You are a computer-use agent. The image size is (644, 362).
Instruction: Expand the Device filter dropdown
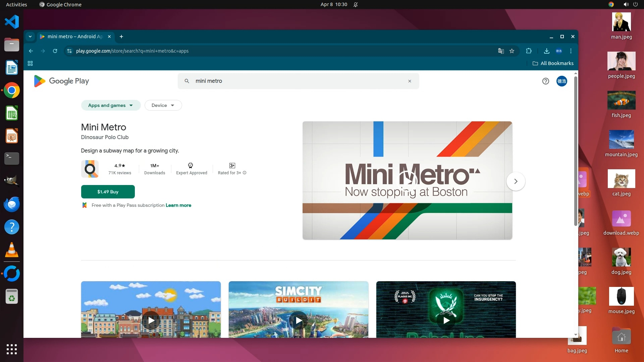coord(163,105)
